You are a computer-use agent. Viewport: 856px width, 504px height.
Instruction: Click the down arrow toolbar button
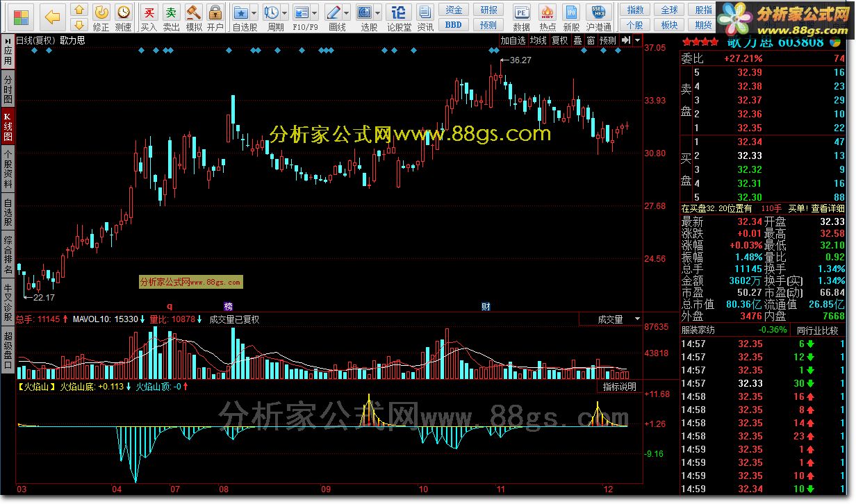[x=79, y=24]
